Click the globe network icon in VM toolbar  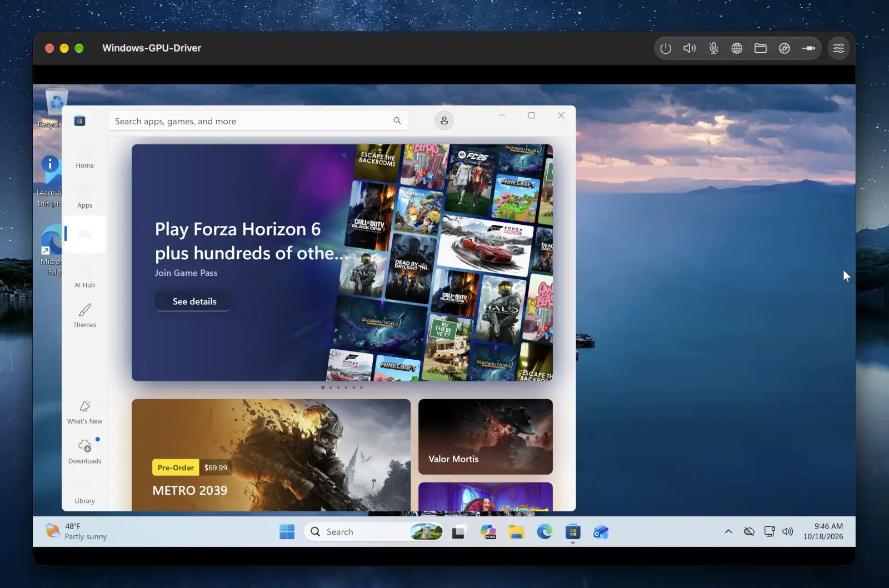[737, 48]
